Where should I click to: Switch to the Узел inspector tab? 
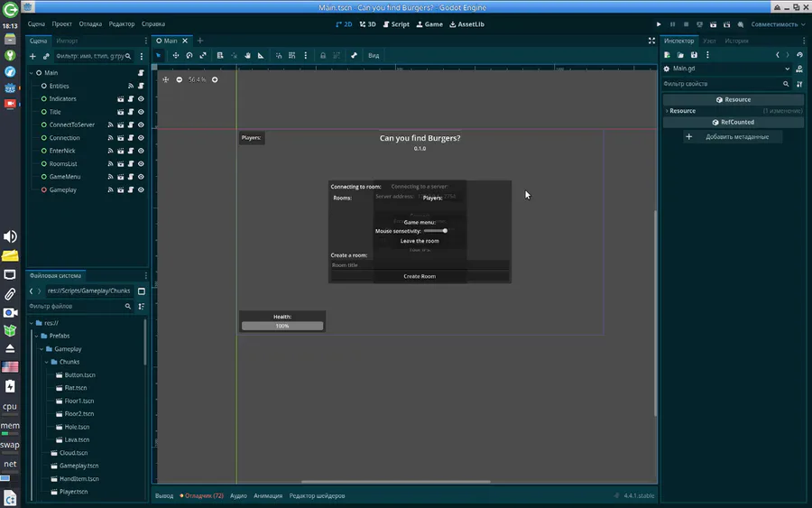point(709,41)
